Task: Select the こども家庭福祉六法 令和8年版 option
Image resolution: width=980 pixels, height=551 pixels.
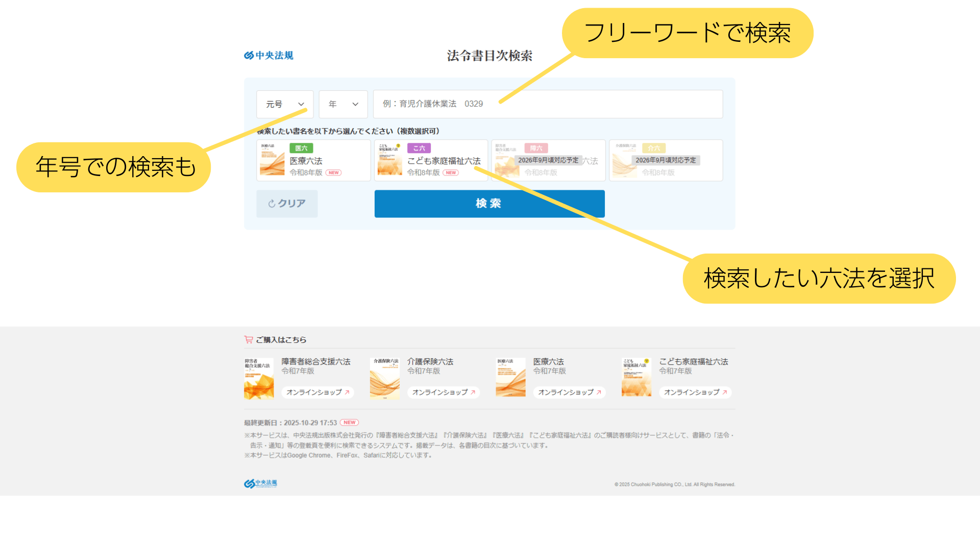Action: pos(431,161)
